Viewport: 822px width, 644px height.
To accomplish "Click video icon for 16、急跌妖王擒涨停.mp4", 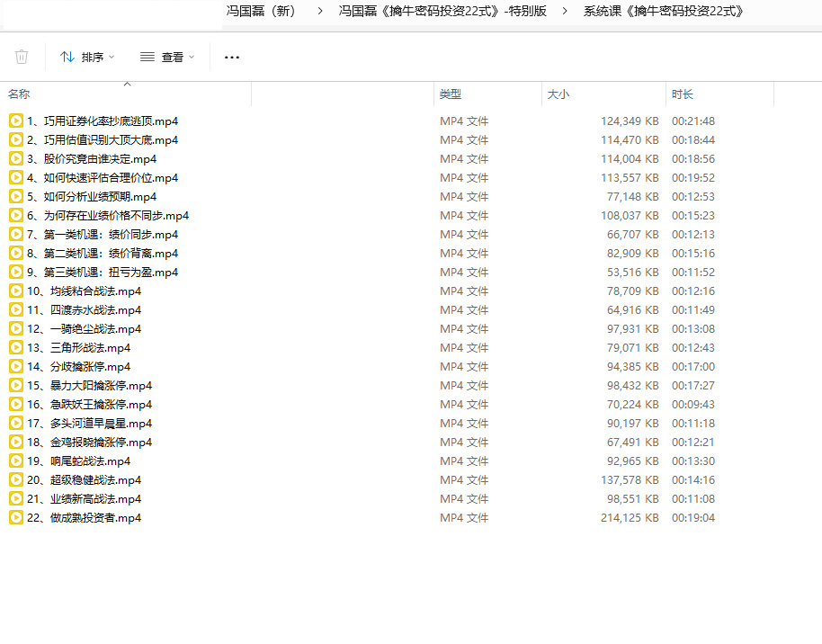I will (16, 405).
